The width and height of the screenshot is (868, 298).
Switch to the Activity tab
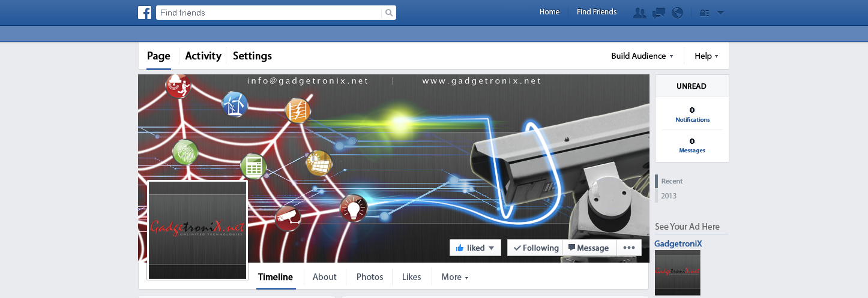tap(203, 56)
